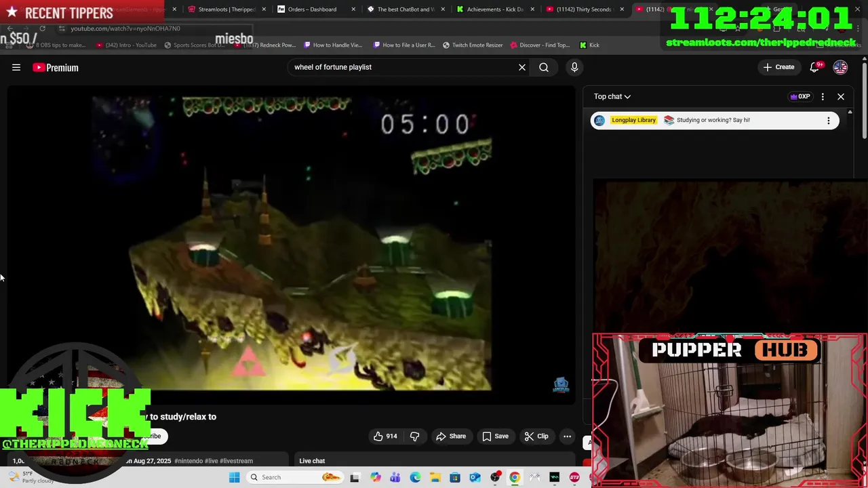Go to YouTube Premium home logo
868x488 pixels.
point(56,67)
